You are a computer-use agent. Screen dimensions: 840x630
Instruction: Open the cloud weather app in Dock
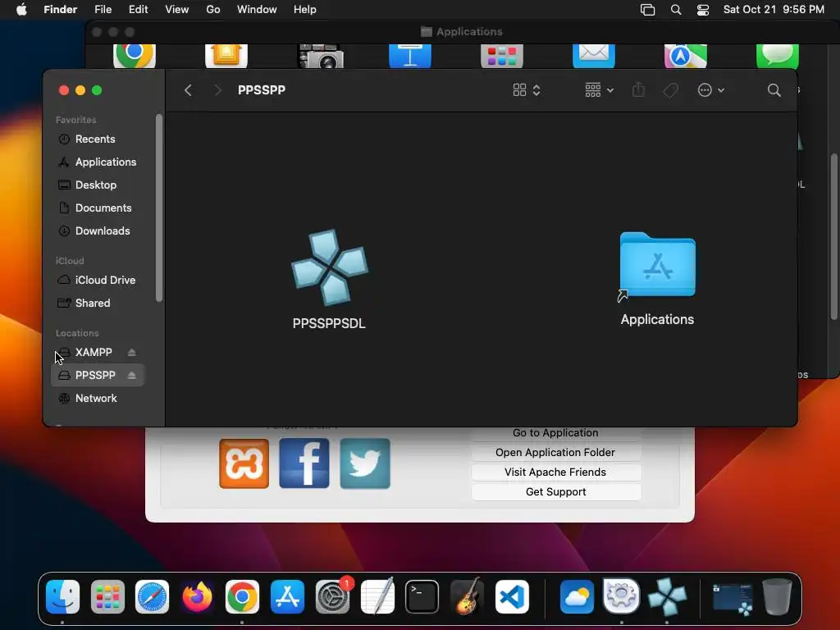click(577, 596)
